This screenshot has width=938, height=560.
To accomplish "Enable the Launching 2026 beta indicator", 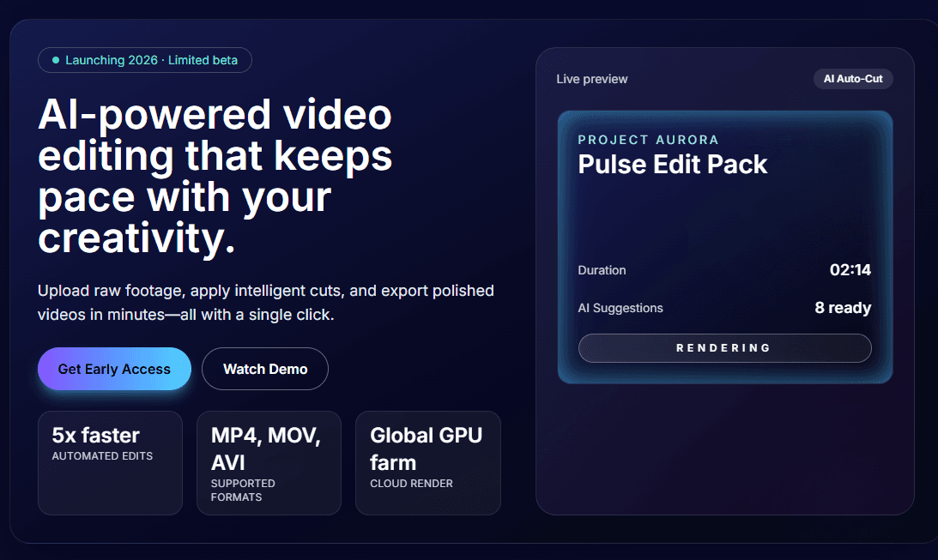I will 144,60.
